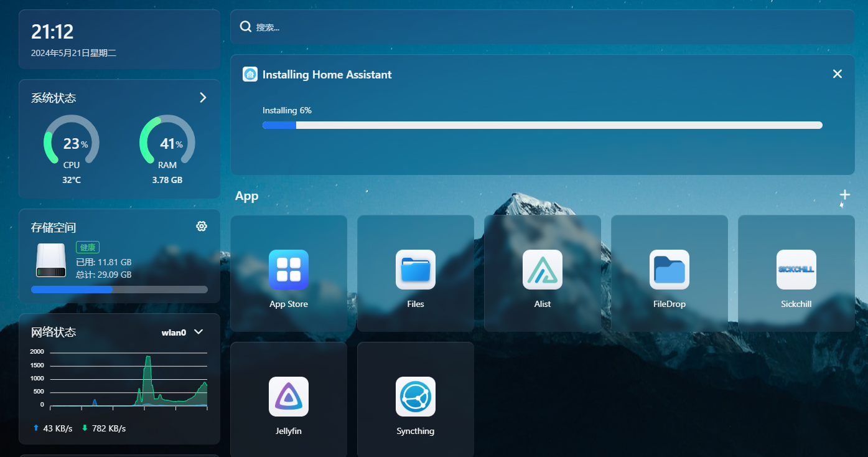Click the Installing 6% label
Image resolution: width=868 pixels, height=457 pixels.
click(287, 110)
